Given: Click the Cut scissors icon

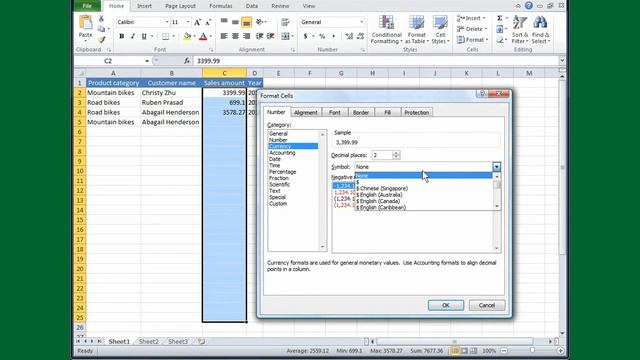Looking at the screenshot, I should click(101, 19).
